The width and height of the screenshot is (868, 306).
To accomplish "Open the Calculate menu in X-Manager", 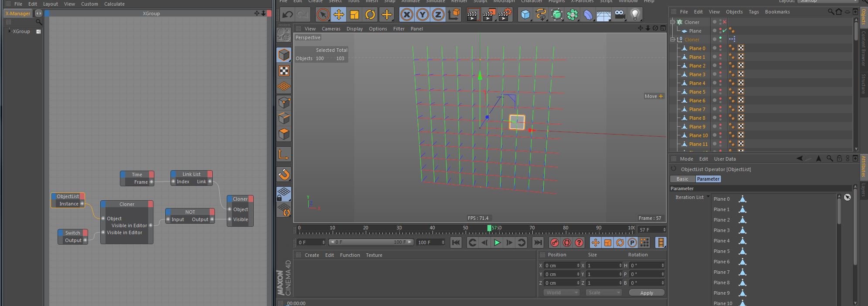I will point(114,4).
